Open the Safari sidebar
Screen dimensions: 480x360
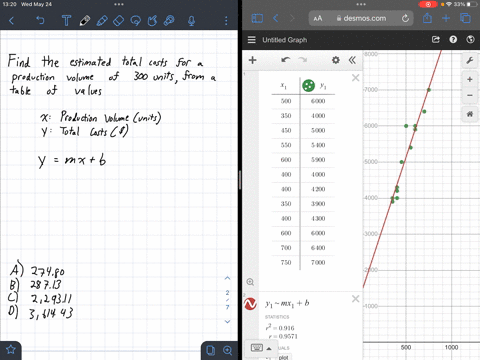(257, 18)
